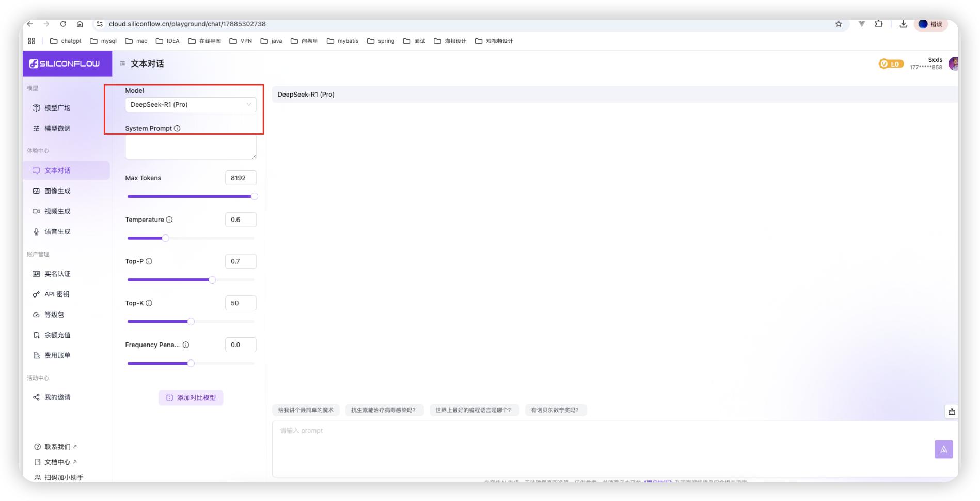Click the browser address bar URL
The image size is (980, 501).
pyautogui.click(x=187, y=24)
